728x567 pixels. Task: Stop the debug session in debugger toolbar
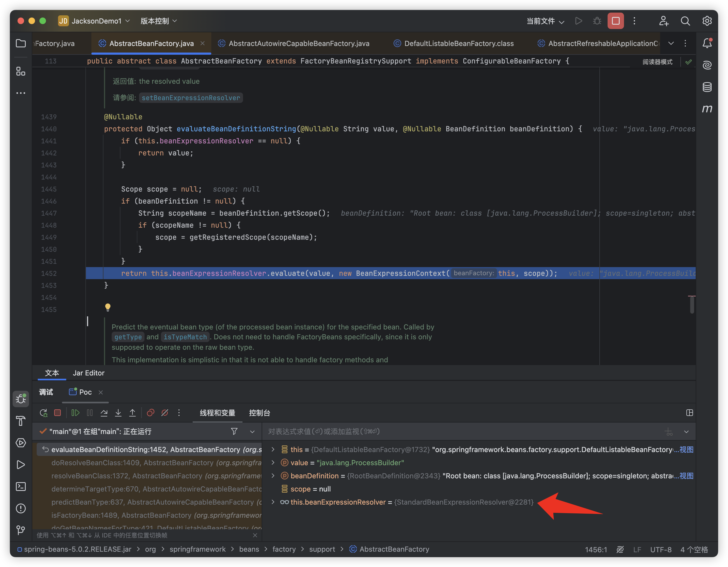pos(57,413)
